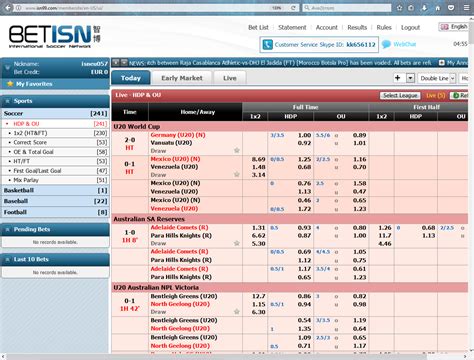
Task: Open Statement in top menu
Action: [292, 27]
